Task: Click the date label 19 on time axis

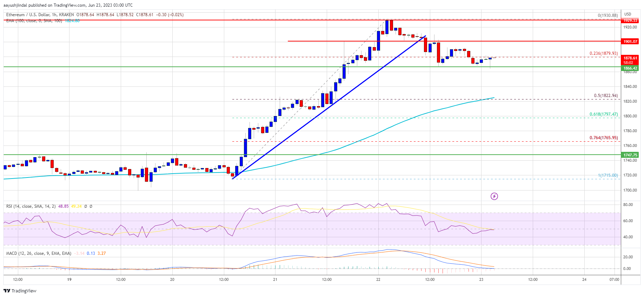Action: [x=69, y=280]
